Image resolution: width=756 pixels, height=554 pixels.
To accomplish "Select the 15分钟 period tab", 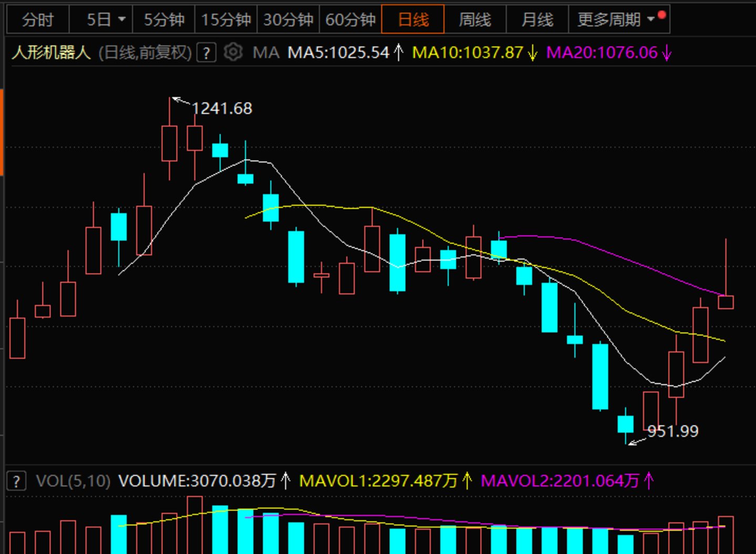I will pos(226,19).
